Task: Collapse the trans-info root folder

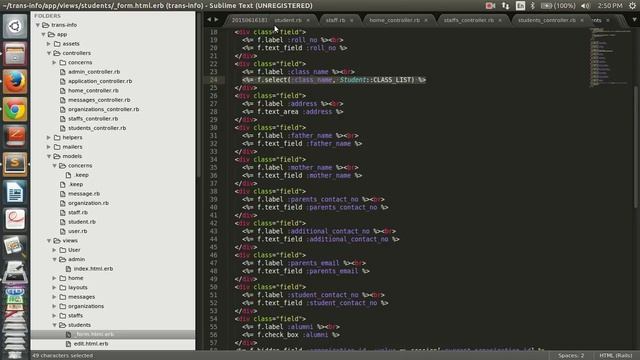Action: (38, 25)
